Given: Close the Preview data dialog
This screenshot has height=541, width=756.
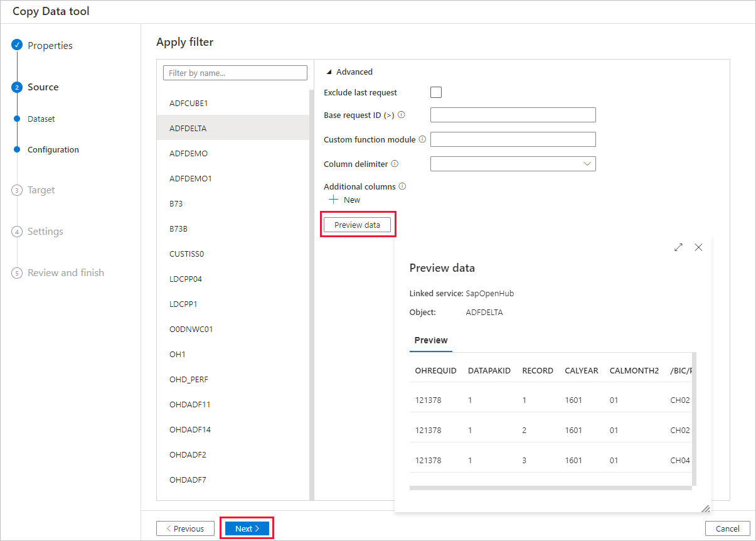Looking at the screenshot, I should coord(698,247).
